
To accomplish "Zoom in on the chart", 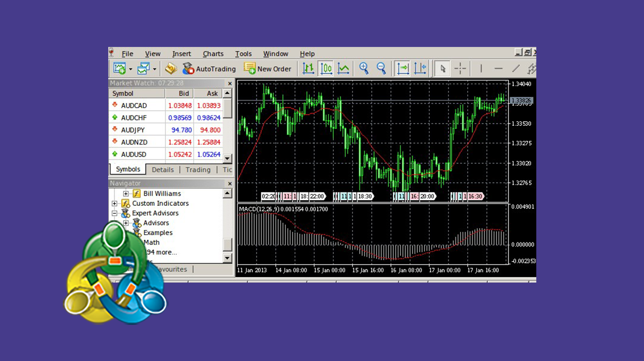I will click(x=364, y=69).
